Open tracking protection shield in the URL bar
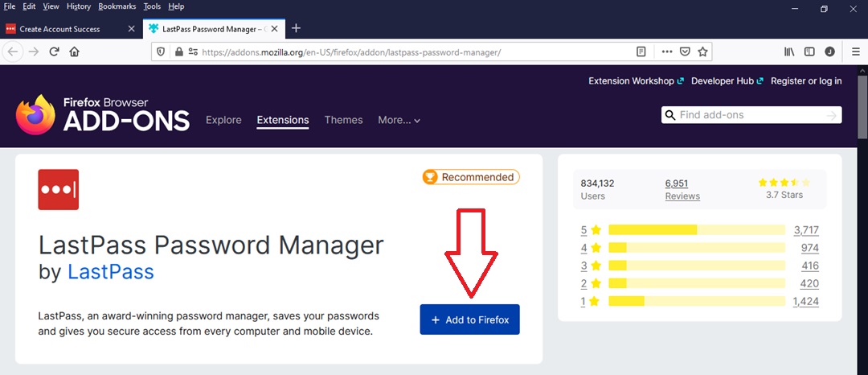This screenshot has height=375, width=868. pos(161,52)
